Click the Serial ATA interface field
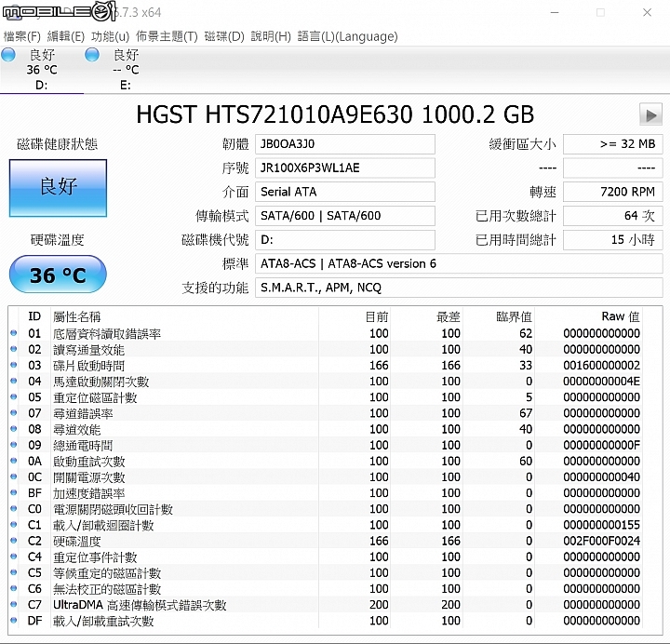Image resolution: width=670 pixels, height=644 pixels. (345, 192)
